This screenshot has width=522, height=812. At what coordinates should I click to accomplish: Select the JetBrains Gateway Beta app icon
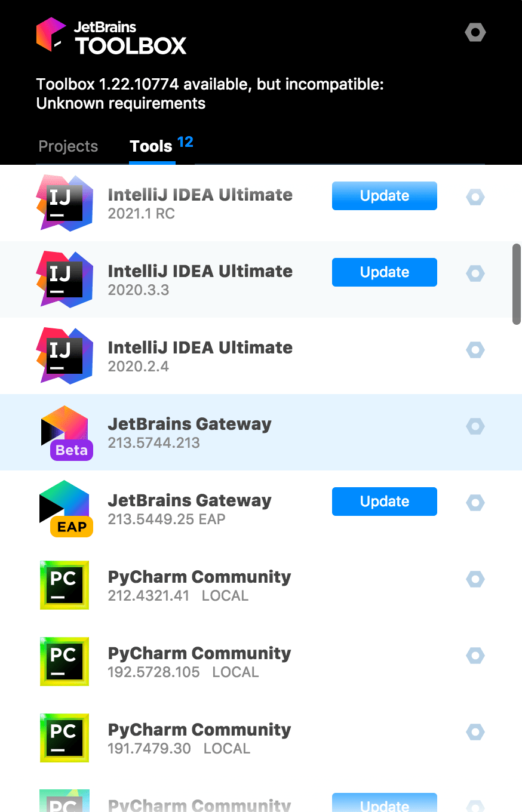65,432
